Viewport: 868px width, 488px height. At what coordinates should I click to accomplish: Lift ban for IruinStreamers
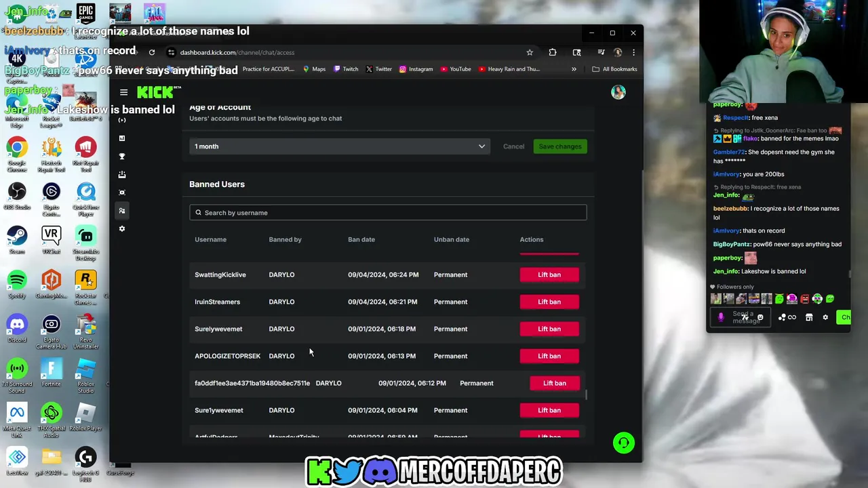click(x=549, y=302)
